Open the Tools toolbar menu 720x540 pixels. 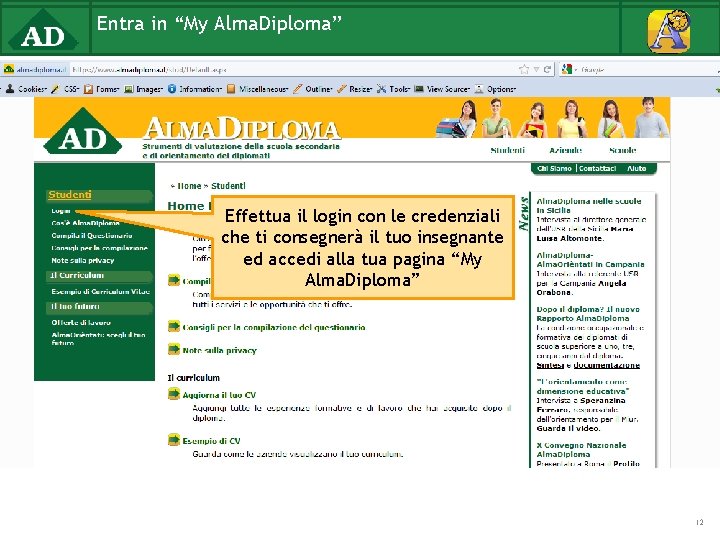point(394,89)
